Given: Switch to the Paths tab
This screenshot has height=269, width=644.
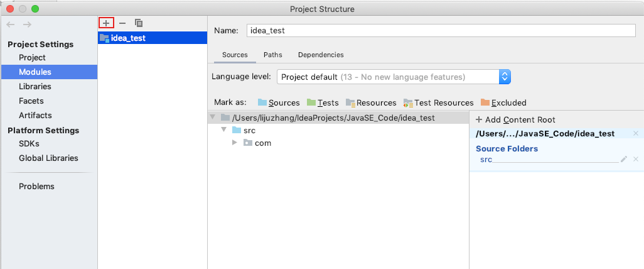Looking at the screenshot, I should 272,55.
